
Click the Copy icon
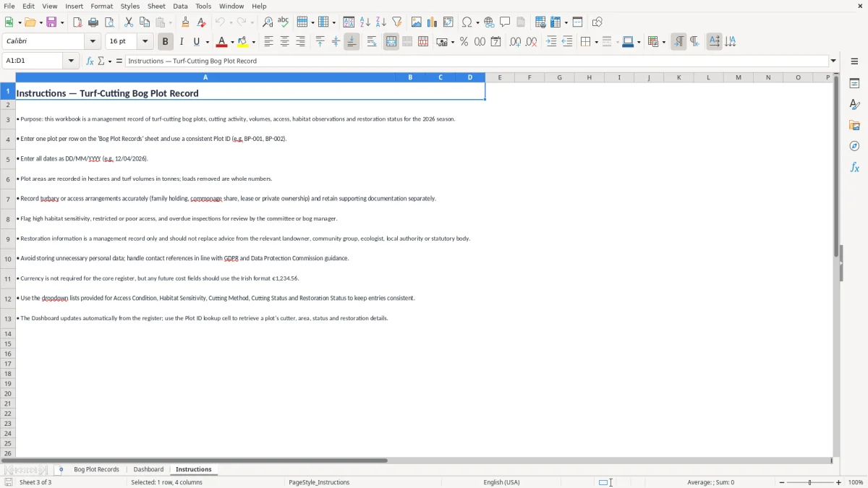click(x=145, y=22)
